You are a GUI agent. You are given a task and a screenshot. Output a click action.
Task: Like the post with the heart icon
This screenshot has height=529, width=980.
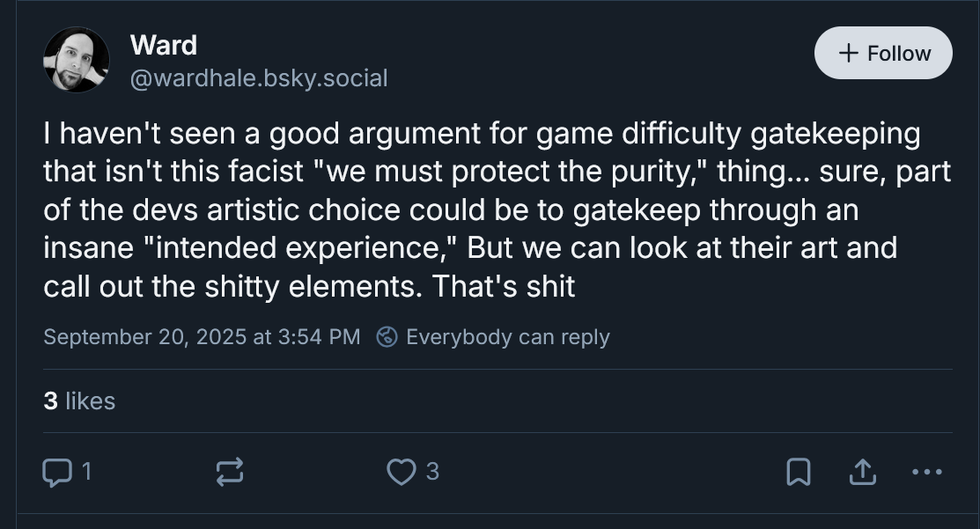401,473
